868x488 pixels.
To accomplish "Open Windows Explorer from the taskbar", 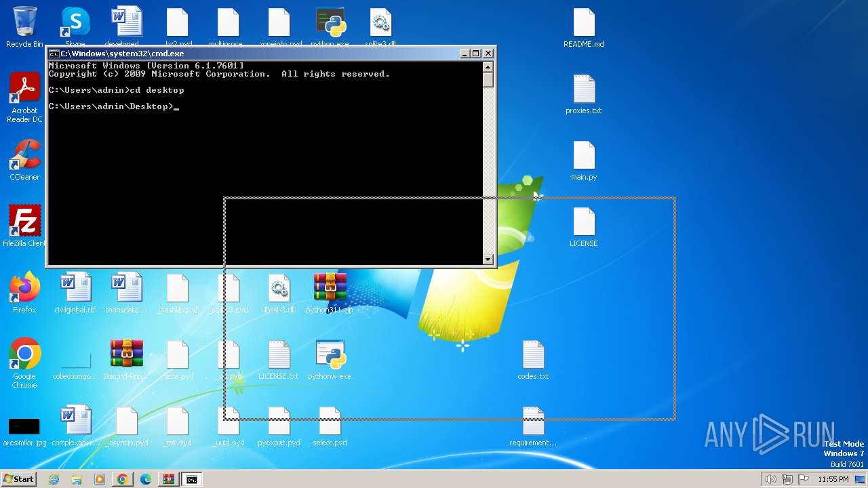I will (77, 479).
